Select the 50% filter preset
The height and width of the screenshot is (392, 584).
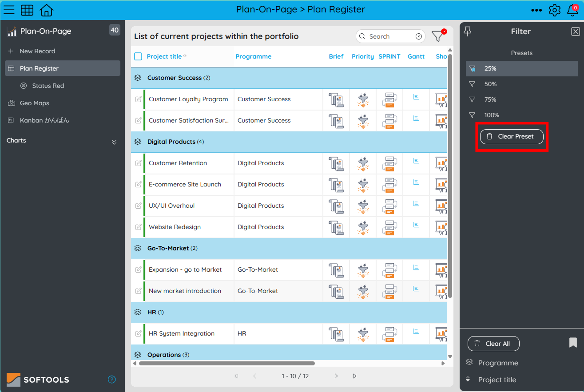[x=521, y=84]
